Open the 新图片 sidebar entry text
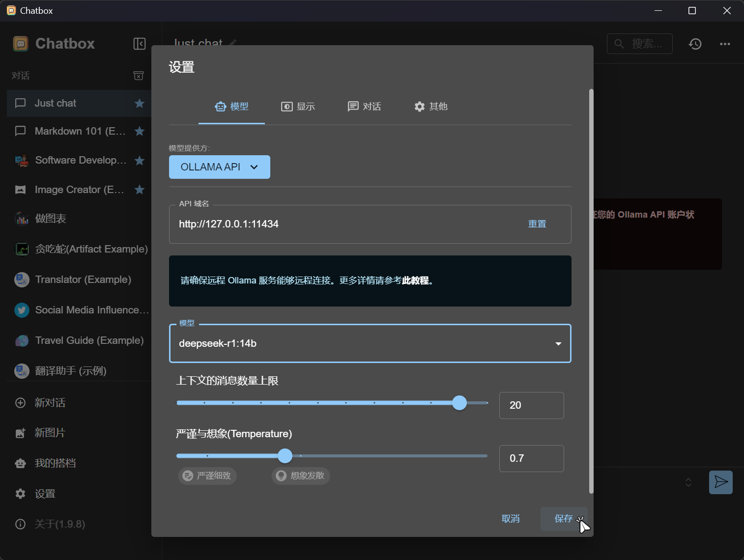This screenshot has width=744, height=560. tap(50, 433)
